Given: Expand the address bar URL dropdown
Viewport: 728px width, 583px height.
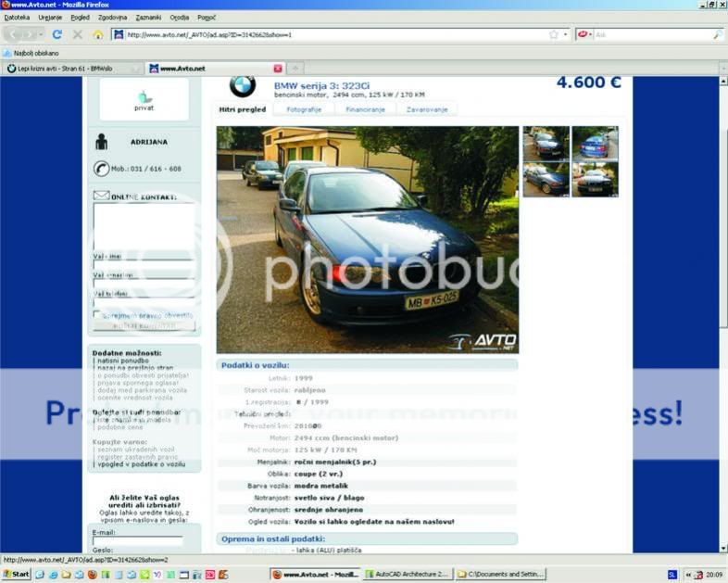Looking at the screenshot, I should [x=565, y=34].
